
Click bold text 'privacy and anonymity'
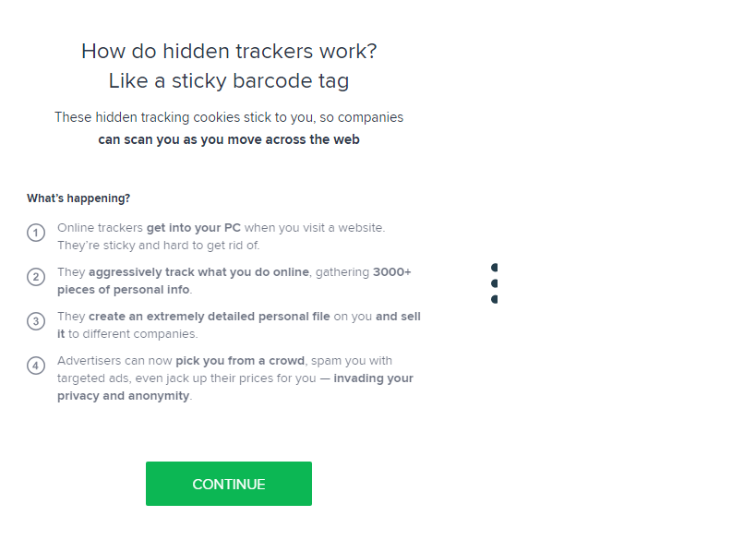pos(124,396)
